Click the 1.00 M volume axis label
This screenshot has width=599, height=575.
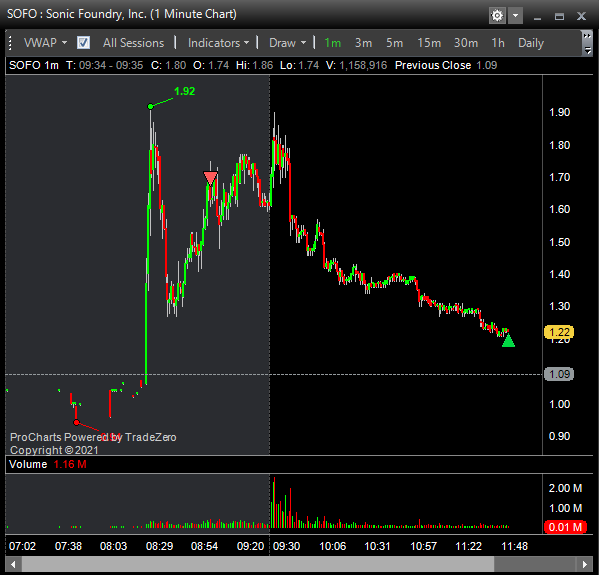(565, 508)
